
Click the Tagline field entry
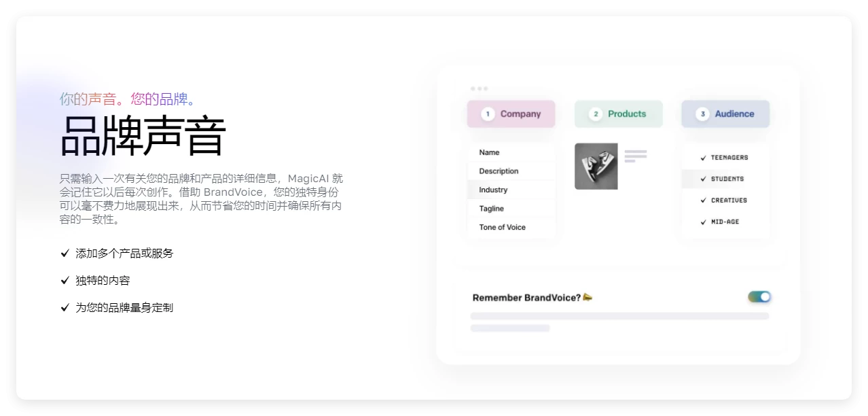(511, 209)
